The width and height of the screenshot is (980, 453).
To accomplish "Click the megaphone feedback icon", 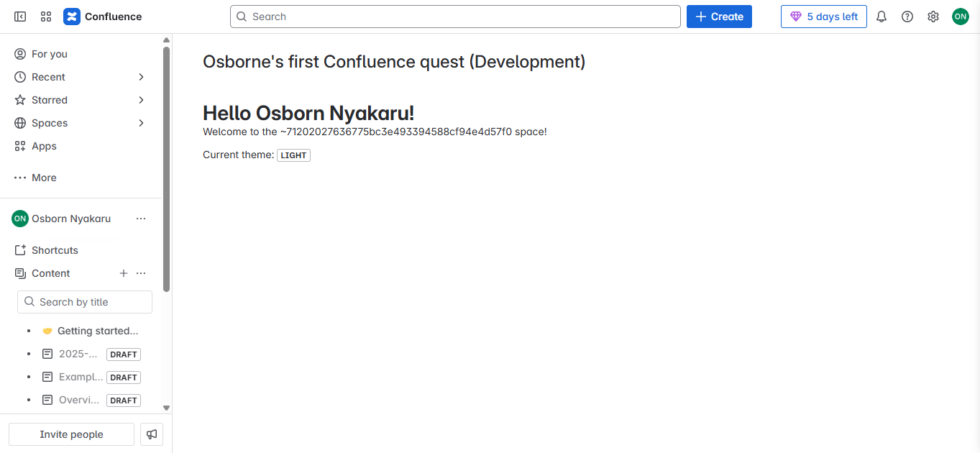I will point(152,434).
